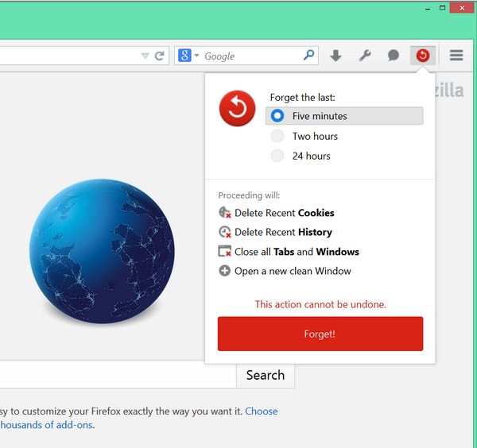
Task: Click the homepage search text box
Action: coord(118,375)
